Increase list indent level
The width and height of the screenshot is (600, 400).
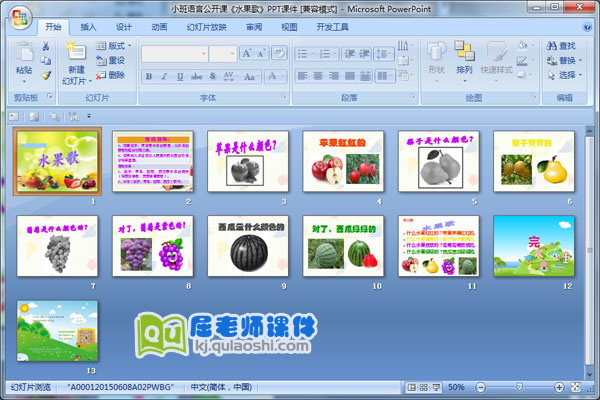[x=364, y=54]
